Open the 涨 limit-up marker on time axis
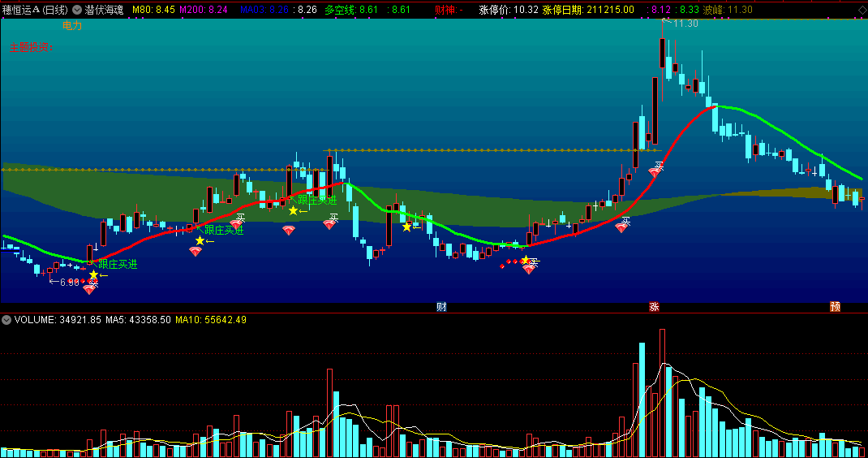868x458 pixels. click(x=654, y=307)
